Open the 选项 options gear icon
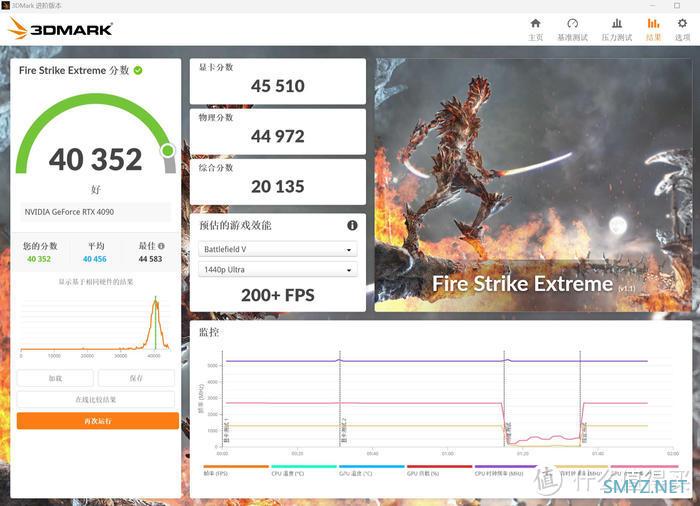This screenshot has width=700, height=506. 682,23
